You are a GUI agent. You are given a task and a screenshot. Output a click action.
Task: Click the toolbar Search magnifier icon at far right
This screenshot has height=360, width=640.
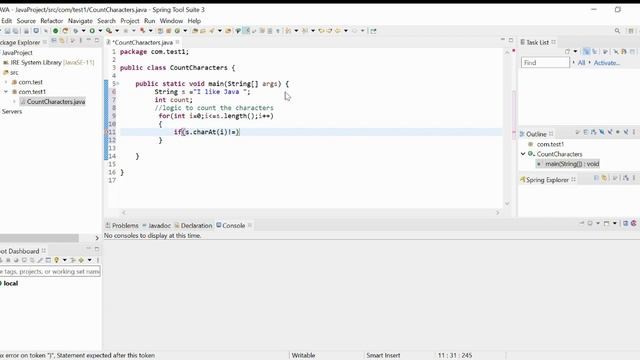[617, 31]
